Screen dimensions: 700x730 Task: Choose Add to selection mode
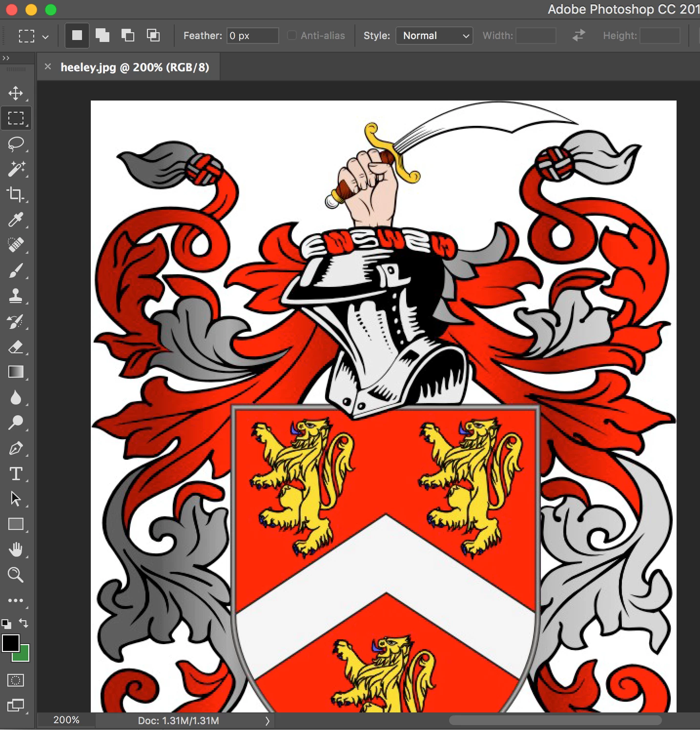click(103, 35)
